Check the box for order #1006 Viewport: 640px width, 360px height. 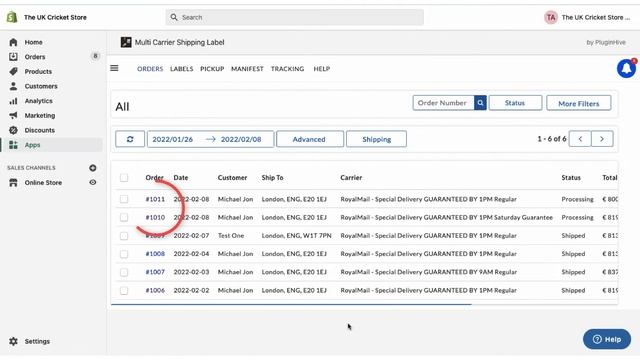tap(124, 291)
